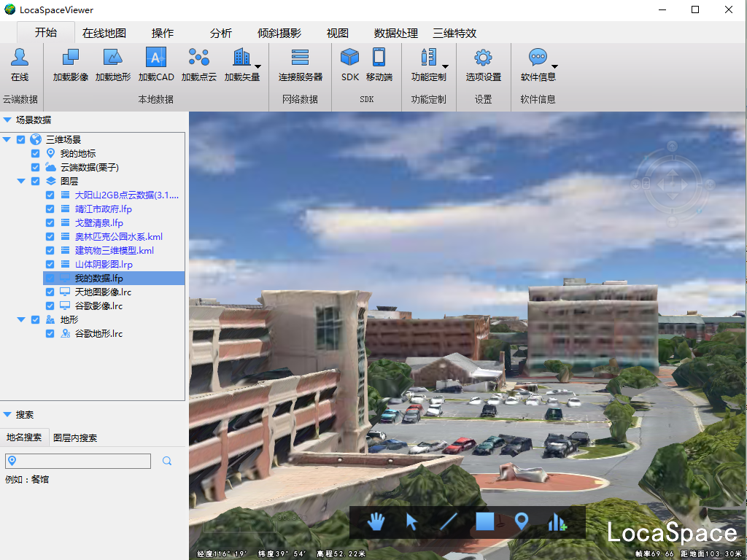Click the 经度 longitude status readout
Screen dimensions: 747x560
(222, 553)
